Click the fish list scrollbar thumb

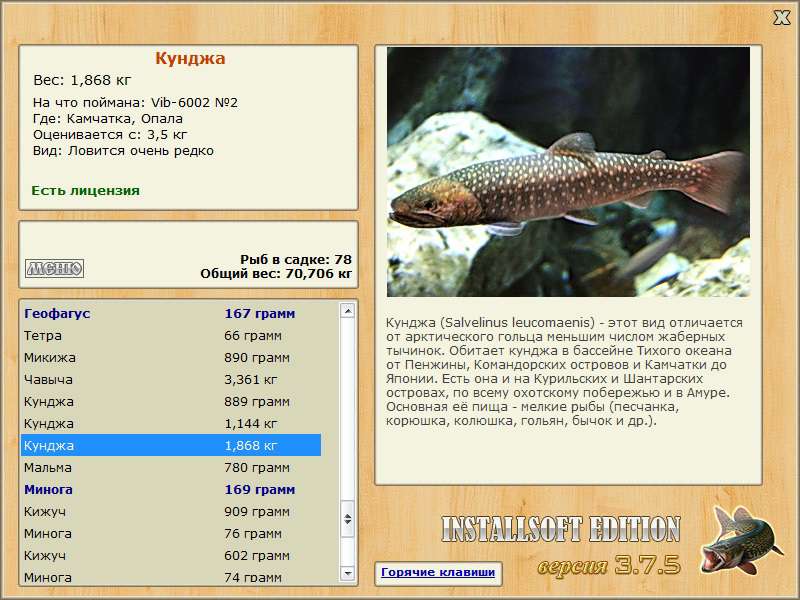pos(347,519)
